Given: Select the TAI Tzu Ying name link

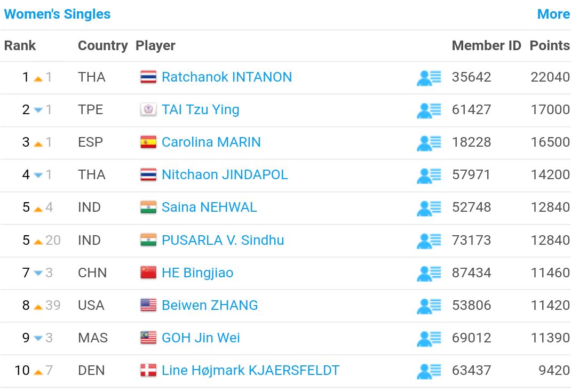Looking at the screenshot, I should [200, 110].
